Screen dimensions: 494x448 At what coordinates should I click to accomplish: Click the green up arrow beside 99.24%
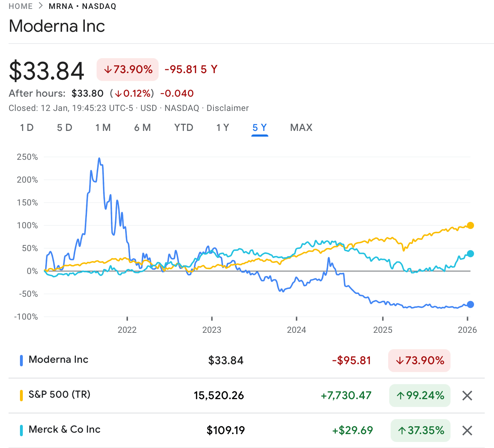point(401,395)
